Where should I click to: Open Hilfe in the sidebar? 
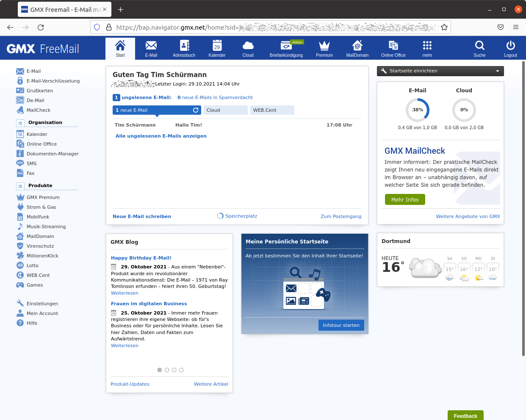coord(27,323)
